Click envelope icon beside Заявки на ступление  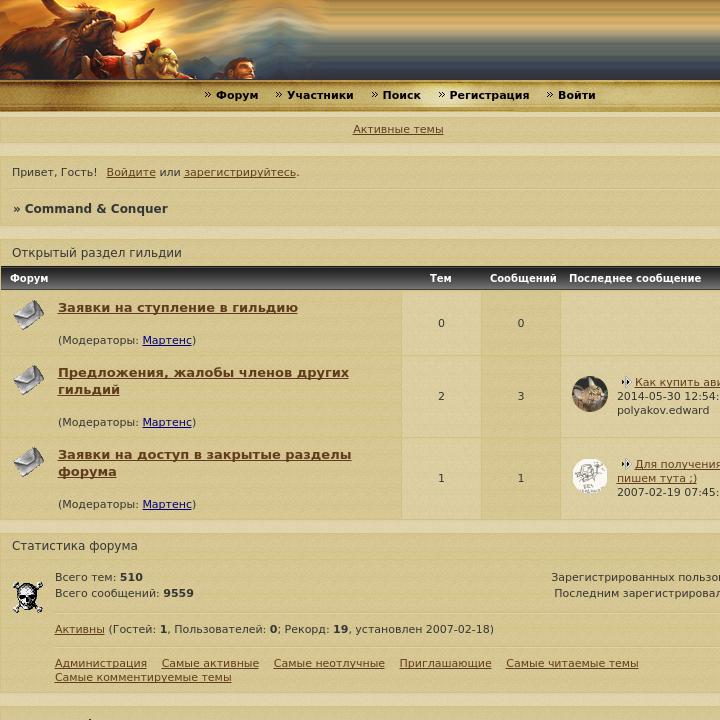click(28, 315)
